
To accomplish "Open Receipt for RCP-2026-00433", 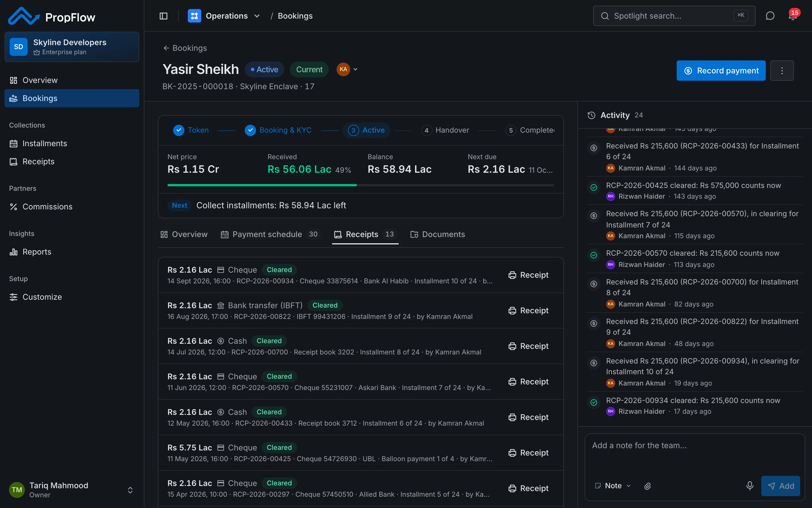I will [528, 417].
